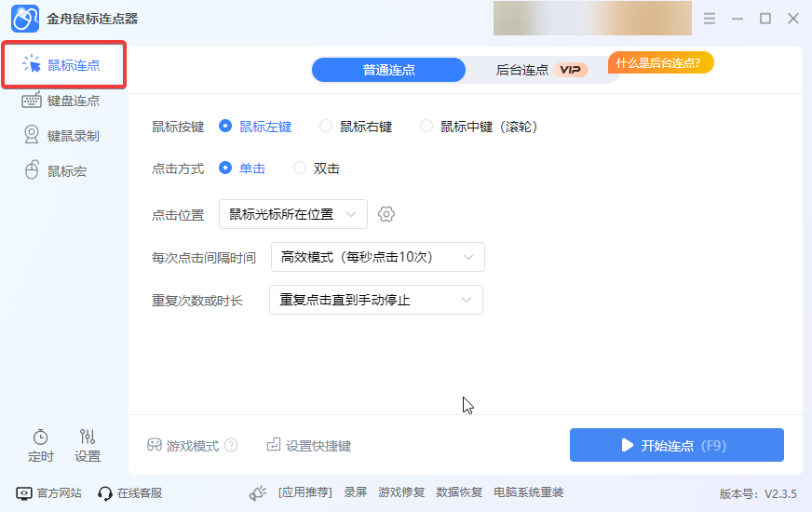Click the VIP badge on 后台连点

(x=571, y=70)
